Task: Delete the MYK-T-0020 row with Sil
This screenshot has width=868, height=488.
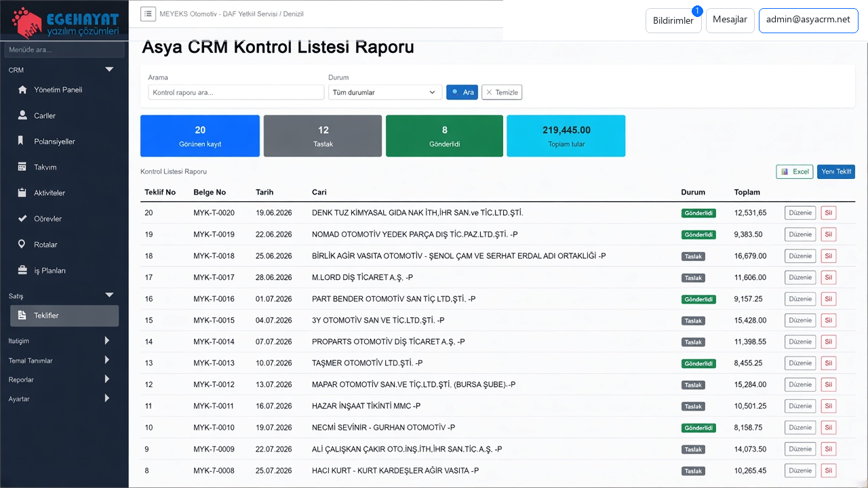Action: coord(829,213)
